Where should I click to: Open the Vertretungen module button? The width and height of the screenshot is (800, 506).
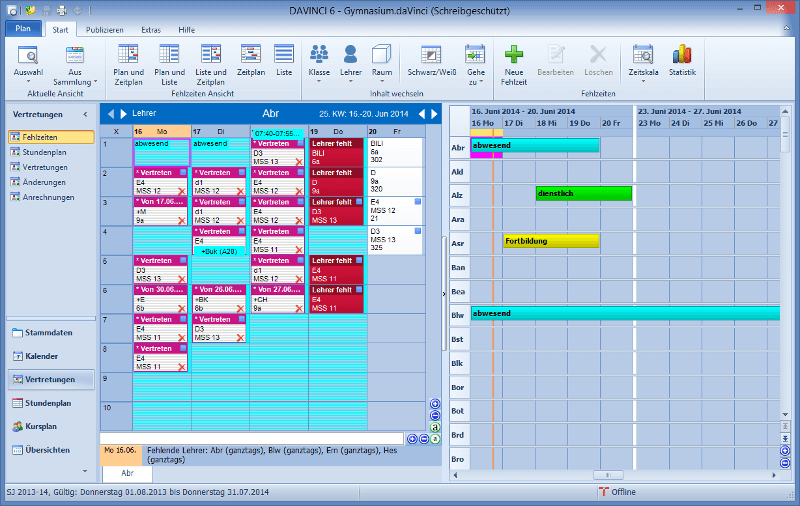[x=51, y=380]
